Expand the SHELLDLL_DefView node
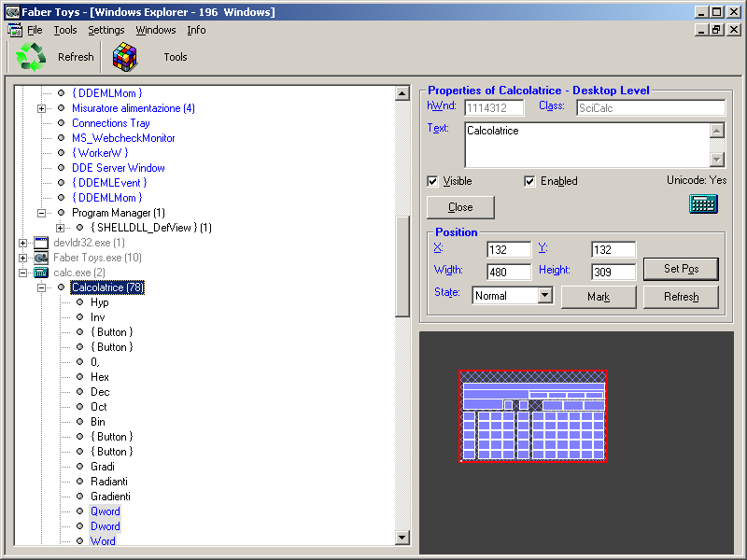The width and height of the screenshot is (747, 560). [x=60, y=228]
